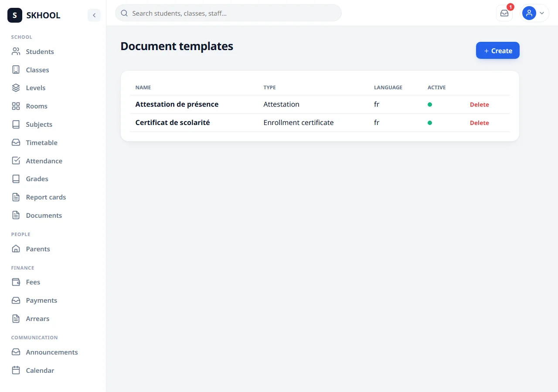This screenshot has height=392, width=558.
Task: Click the Document templates heading
Action: point(177,46)
